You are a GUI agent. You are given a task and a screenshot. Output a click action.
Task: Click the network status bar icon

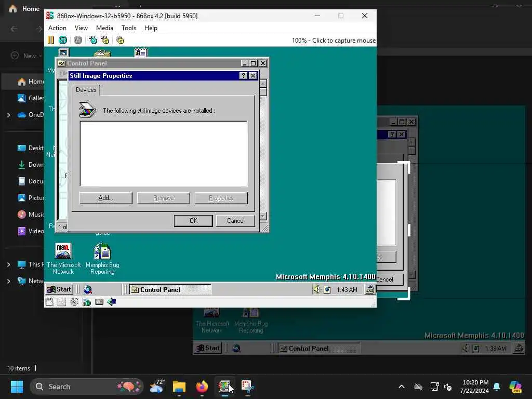(x=87, y=302)
